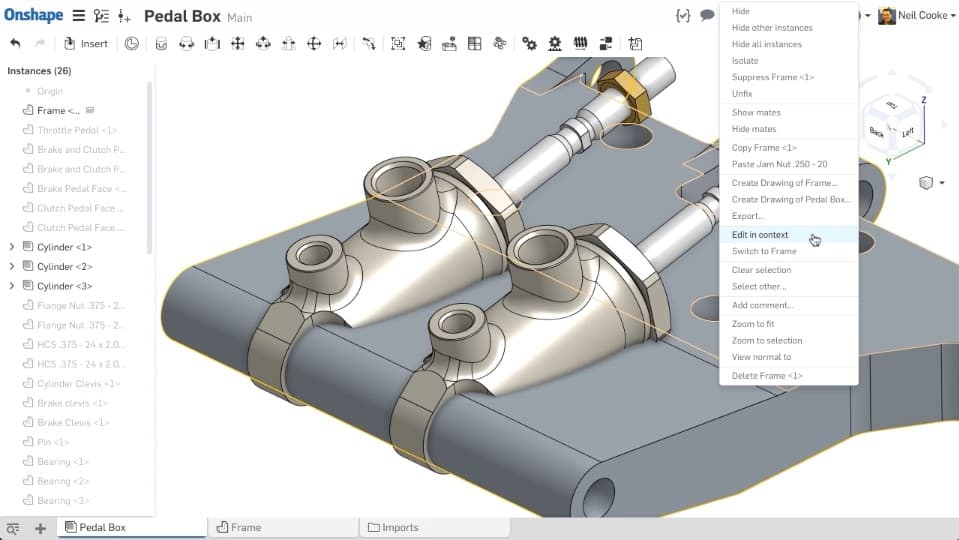
Task: Click the Insert parts button
Action: [x=86, y=43]
